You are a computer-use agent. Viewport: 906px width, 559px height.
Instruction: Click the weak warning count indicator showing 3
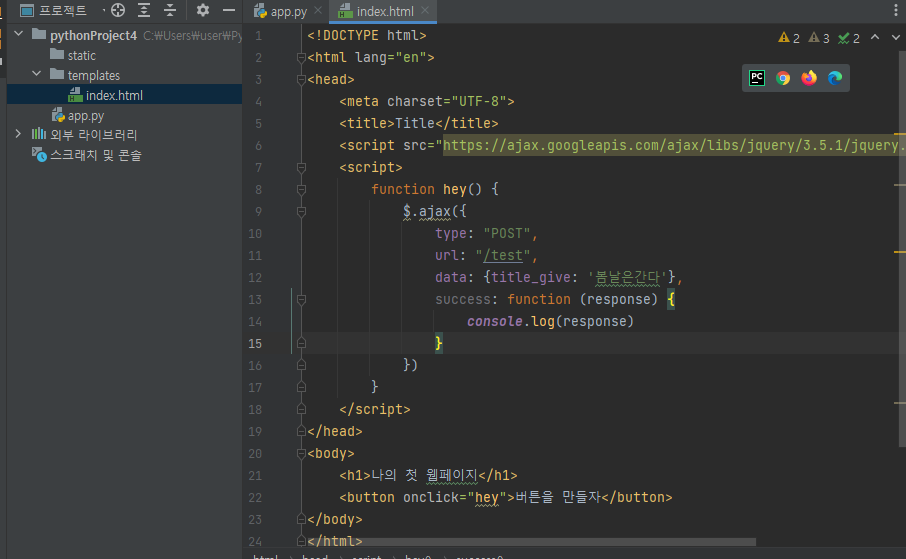(819, 38)
